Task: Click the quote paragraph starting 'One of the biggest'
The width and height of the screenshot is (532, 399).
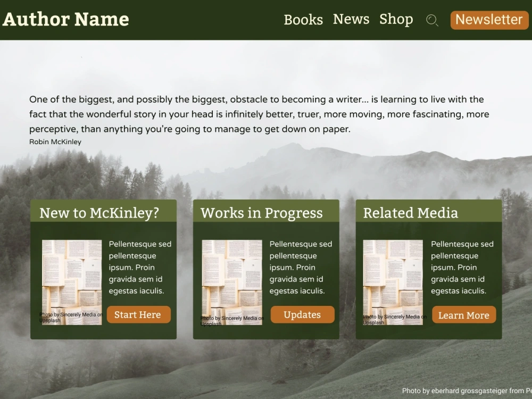Action: point(259,114)
